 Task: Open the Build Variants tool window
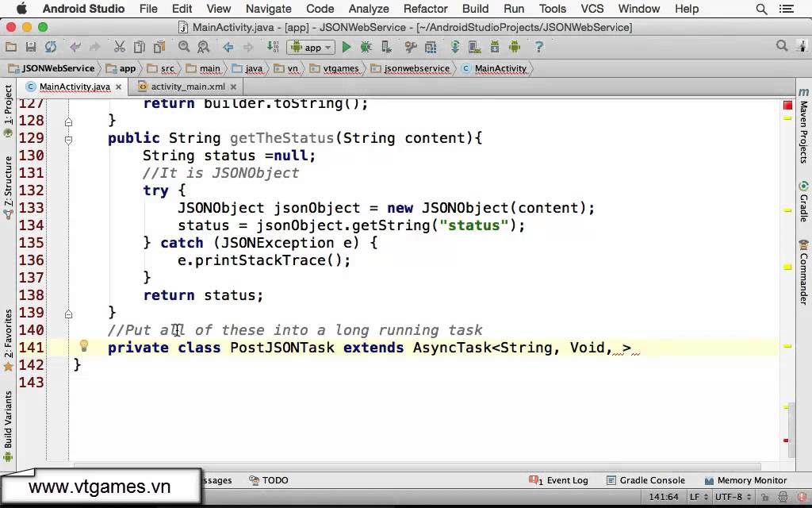8,425
